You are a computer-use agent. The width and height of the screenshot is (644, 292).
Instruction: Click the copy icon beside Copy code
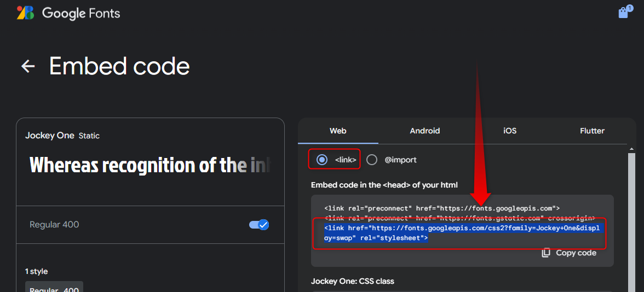coord(546,253)
